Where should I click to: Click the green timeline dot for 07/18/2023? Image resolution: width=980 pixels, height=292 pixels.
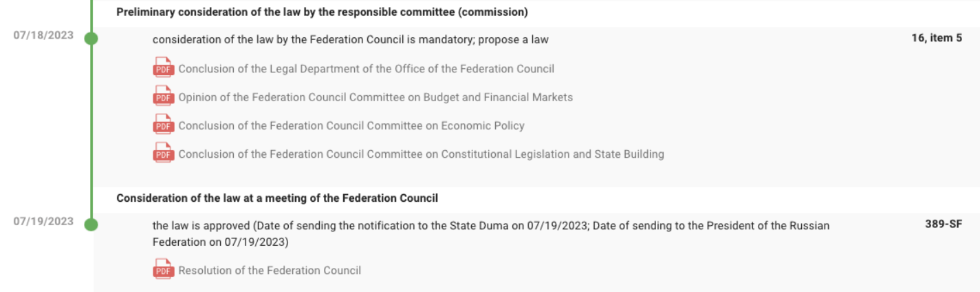91,39
